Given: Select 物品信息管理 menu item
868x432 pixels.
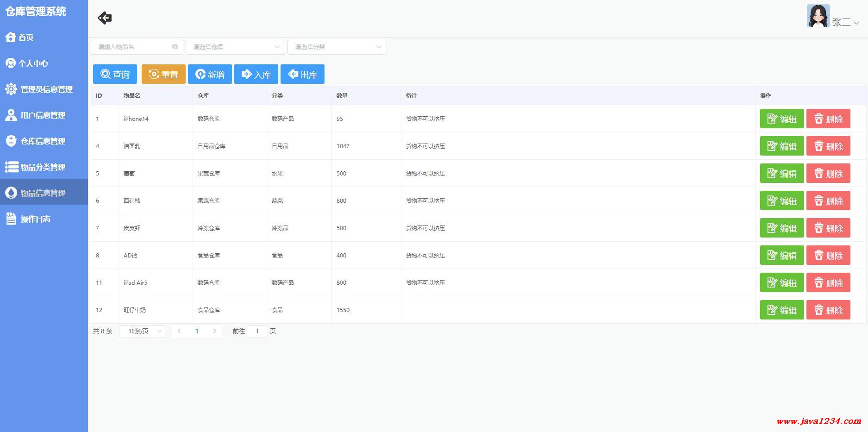Looking at the screenshot, I should pyautogui.click(x=44, y=193).
